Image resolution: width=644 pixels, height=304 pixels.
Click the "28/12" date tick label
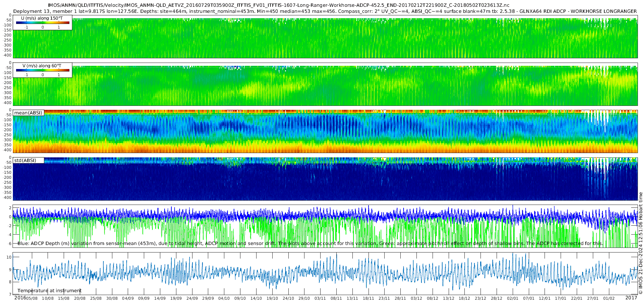click(497, 299)
